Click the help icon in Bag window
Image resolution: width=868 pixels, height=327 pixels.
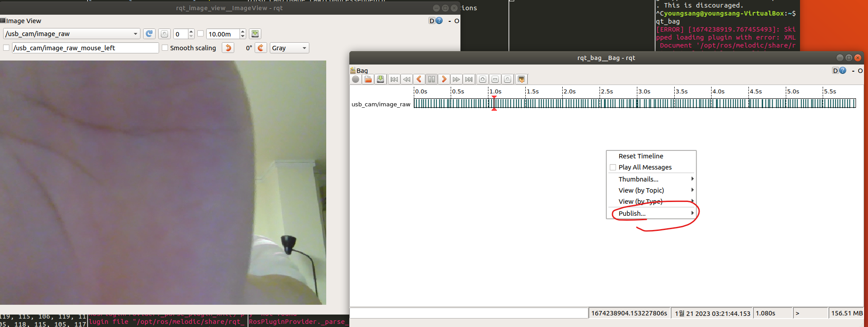click(843, 70)
